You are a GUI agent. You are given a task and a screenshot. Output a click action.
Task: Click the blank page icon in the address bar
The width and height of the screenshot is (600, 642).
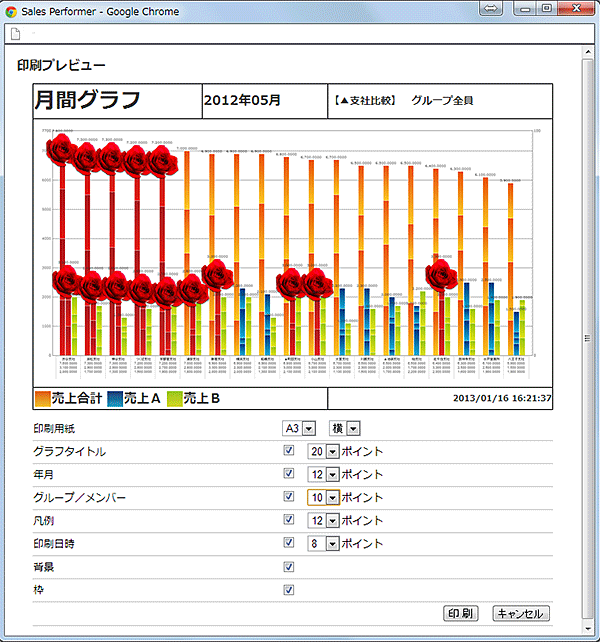click(15, 33)
